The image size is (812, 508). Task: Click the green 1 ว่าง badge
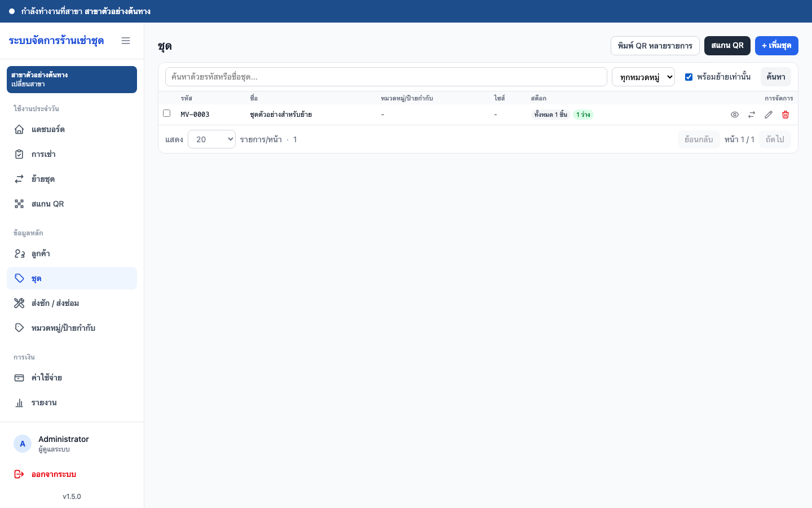583,115
